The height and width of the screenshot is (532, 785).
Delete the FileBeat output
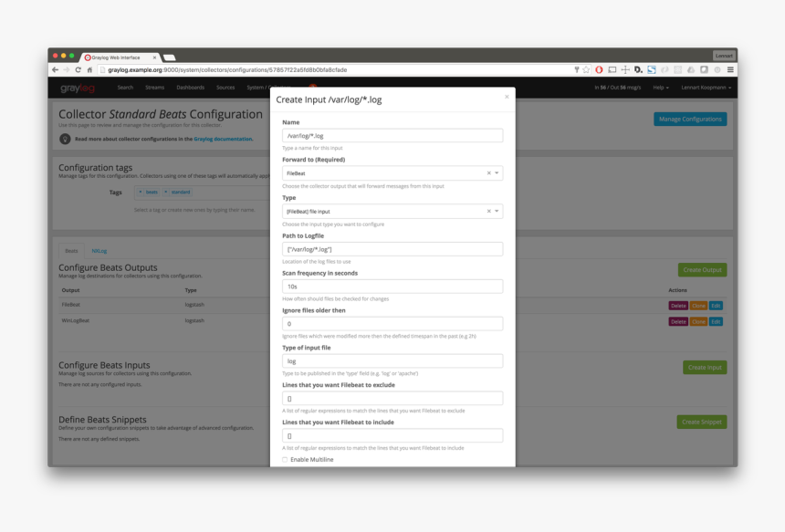tap(678, 306)
